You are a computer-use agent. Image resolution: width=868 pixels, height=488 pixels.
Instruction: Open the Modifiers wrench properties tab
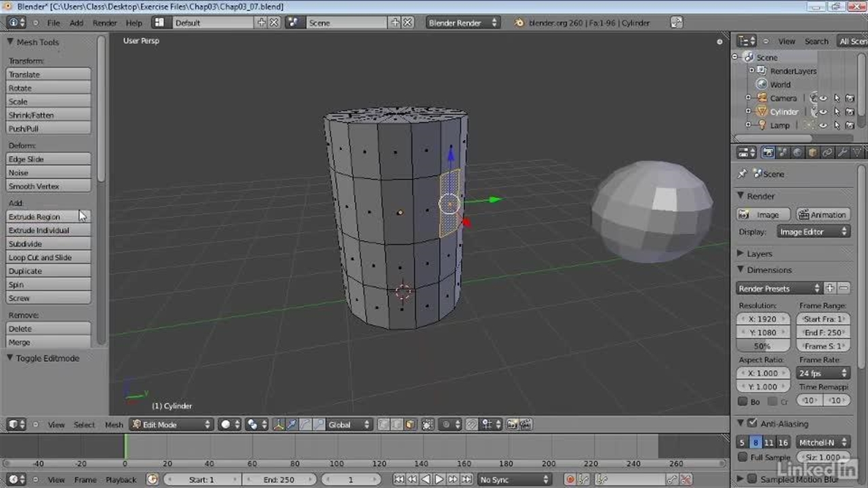coord(842,152)
